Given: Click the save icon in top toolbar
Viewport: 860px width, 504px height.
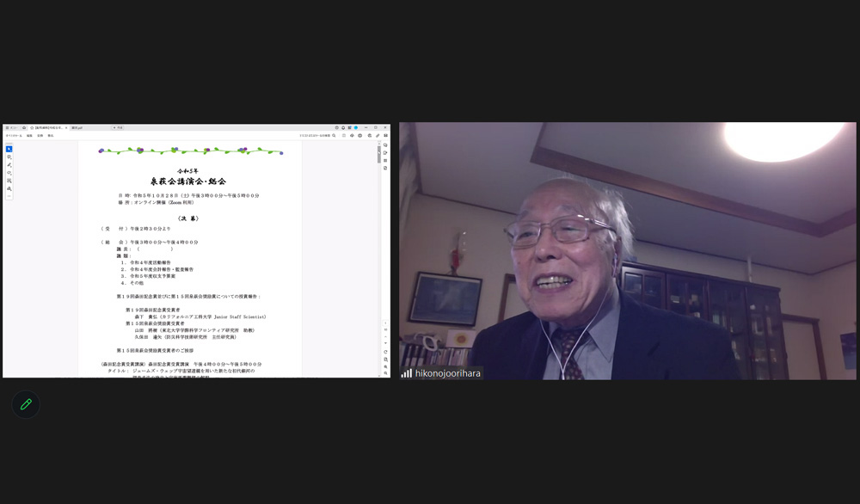Looking at the screenshot, I should 344,135.
